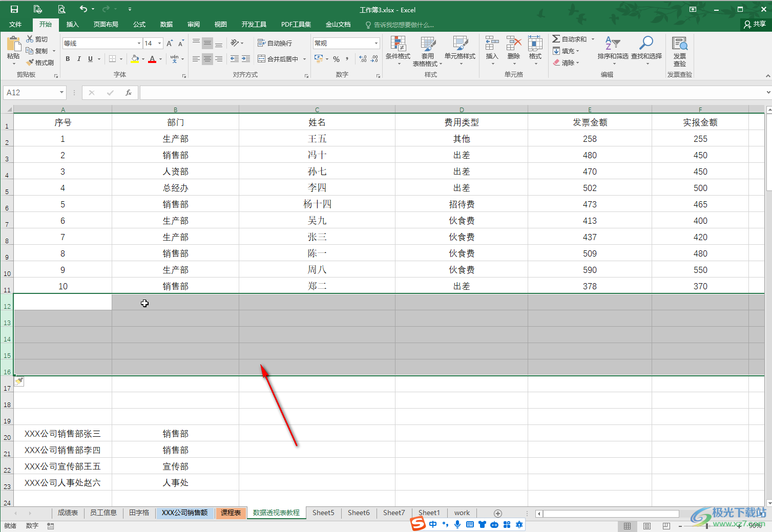Click the Undo arrow icon
Image resolution: width=772 pixels, height=532 pixels.
pos(84,9)
